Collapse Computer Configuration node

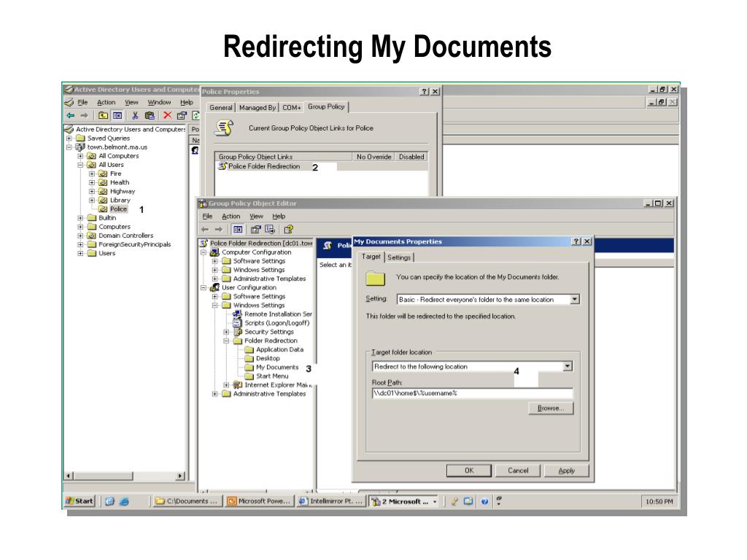(x=204, y=252)
